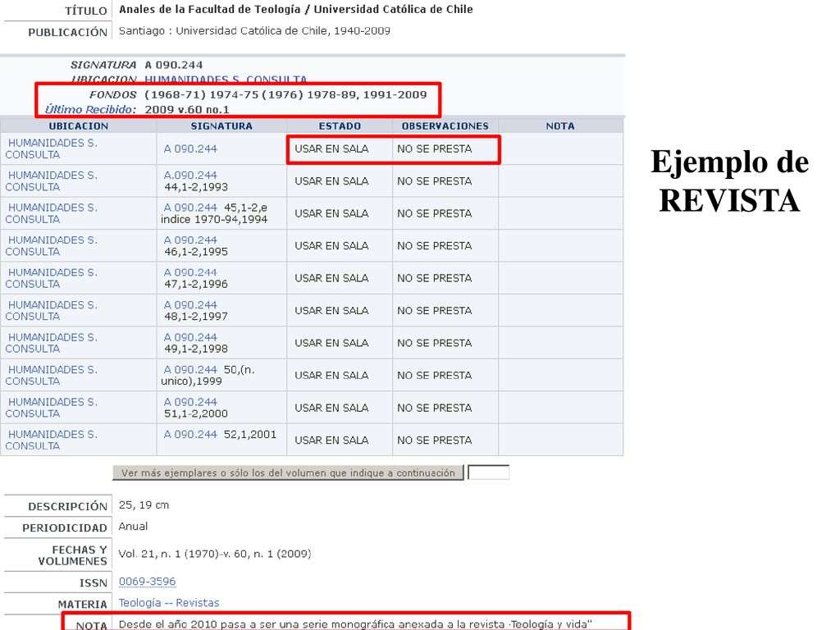The image size is (840, 630).
Task: Open location link for row 48,1-2,1997
Action: pos(52,311)
